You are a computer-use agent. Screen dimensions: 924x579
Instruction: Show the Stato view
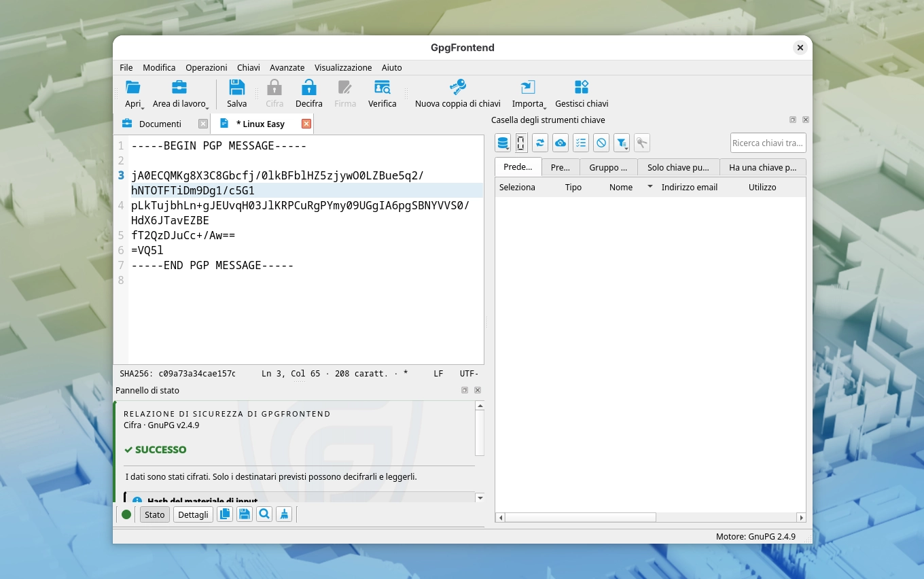point(155,514)
